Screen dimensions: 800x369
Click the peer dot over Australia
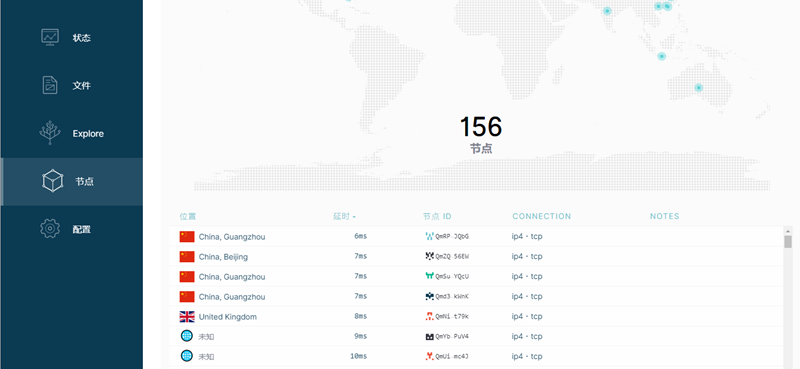point(698,88)
